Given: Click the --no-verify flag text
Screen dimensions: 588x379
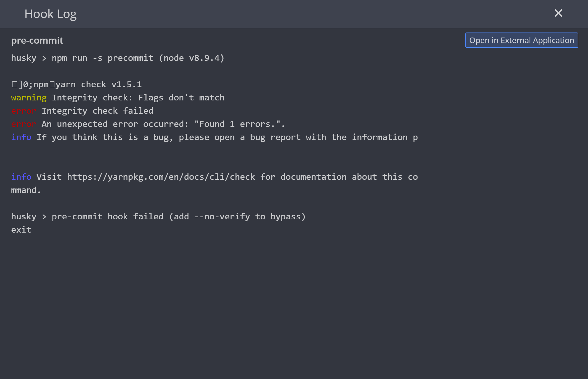Looking at the screenshot, I should [222, 216].
